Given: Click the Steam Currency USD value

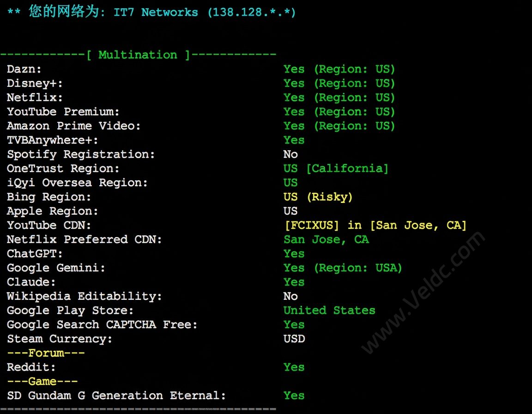Looking at the screenshot, I should coord(295,339).
